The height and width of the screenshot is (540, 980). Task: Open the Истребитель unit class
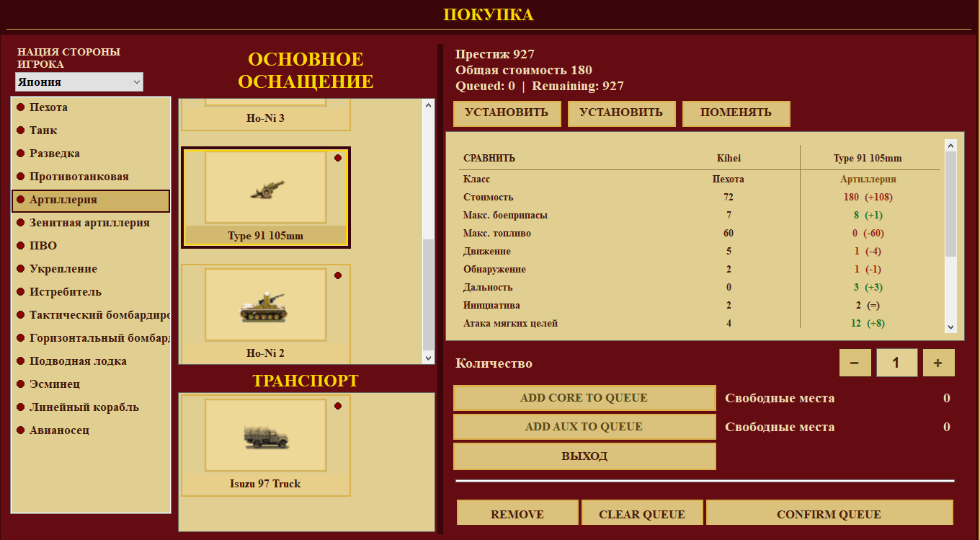click(91, 292)
